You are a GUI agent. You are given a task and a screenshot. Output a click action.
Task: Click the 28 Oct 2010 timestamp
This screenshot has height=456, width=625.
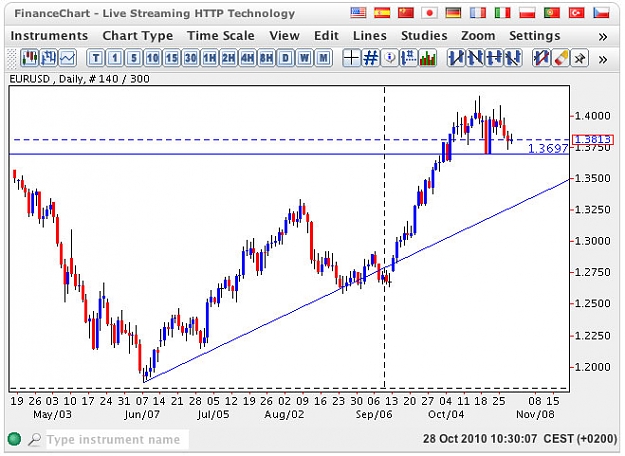[x=520, y=439]
